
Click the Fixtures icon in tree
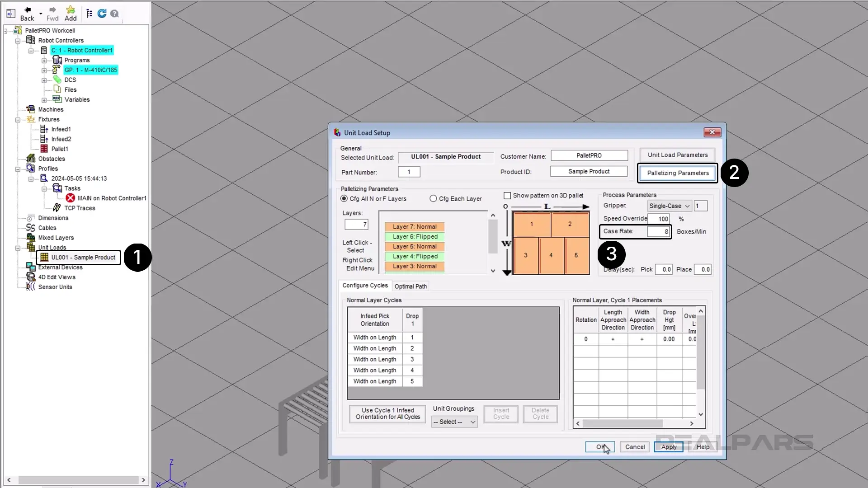coord(31,119)
